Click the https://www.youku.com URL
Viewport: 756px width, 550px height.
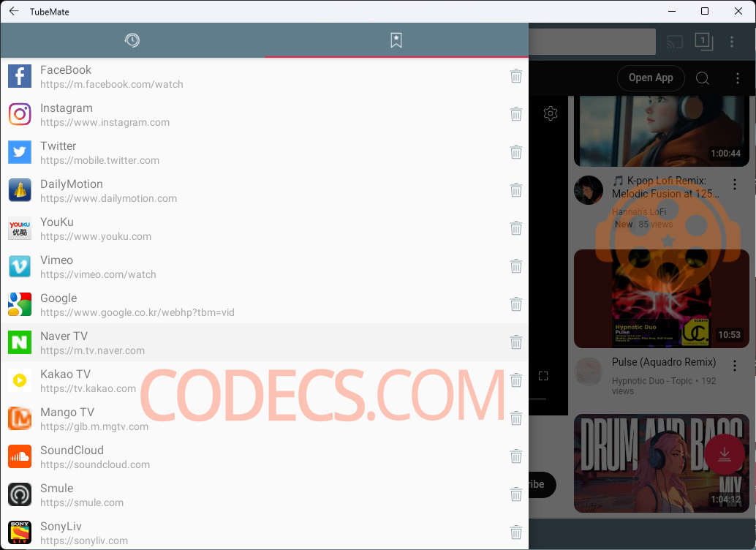(96, 236)
